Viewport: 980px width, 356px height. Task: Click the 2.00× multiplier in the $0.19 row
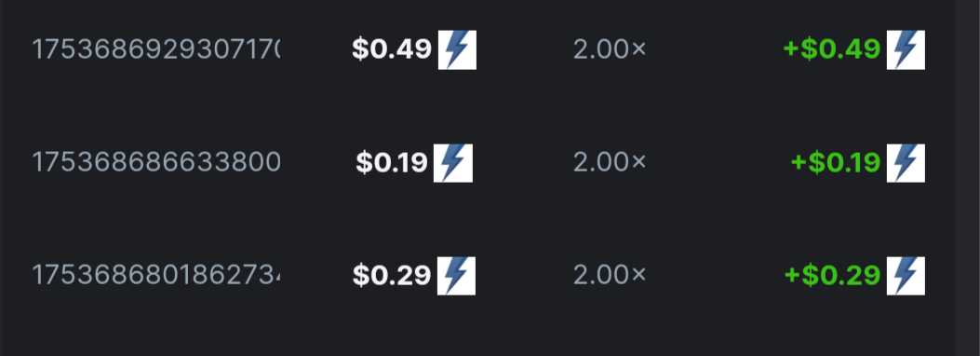[x=610, y=163]
